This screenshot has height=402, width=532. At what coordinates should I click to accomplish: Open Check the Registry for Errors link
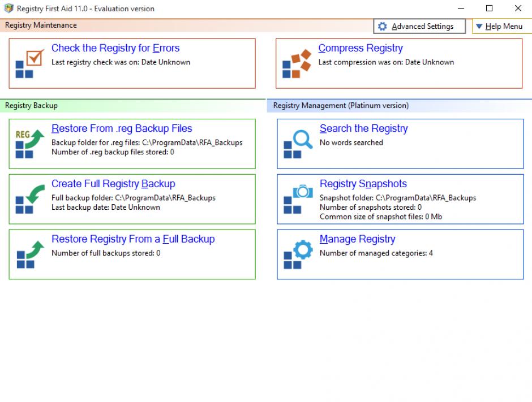point(115,48)
